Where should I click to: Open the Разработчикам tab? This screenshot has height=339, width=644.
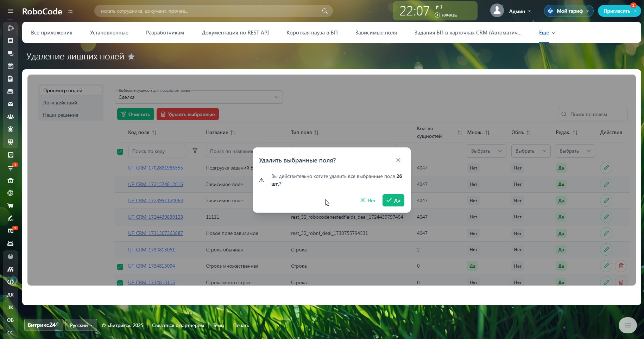165,33
